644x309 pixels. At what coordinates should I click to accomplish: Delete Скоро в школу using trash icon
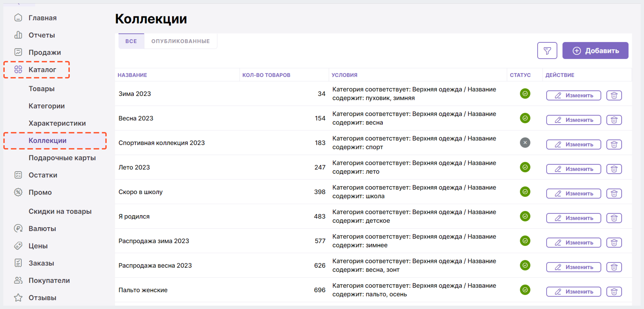pyautogui.click(x=614, y=193)
